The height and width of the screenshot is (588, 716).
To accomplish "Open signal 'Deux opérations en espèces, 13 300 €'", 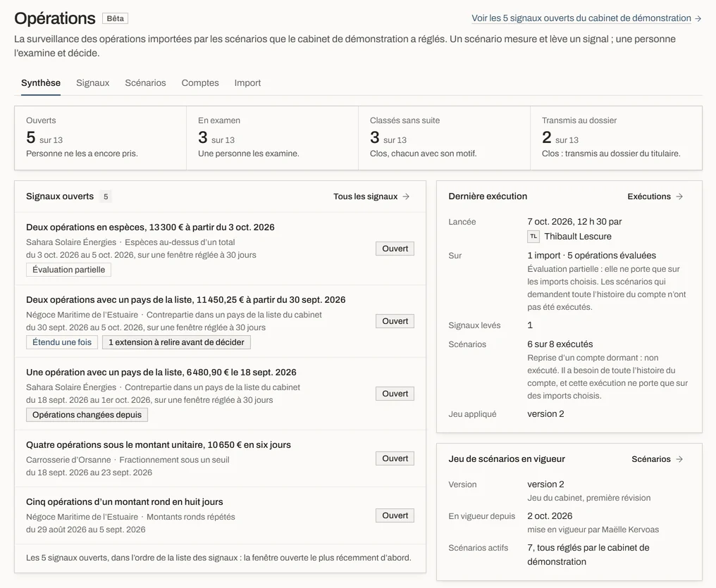I will 150,227.
